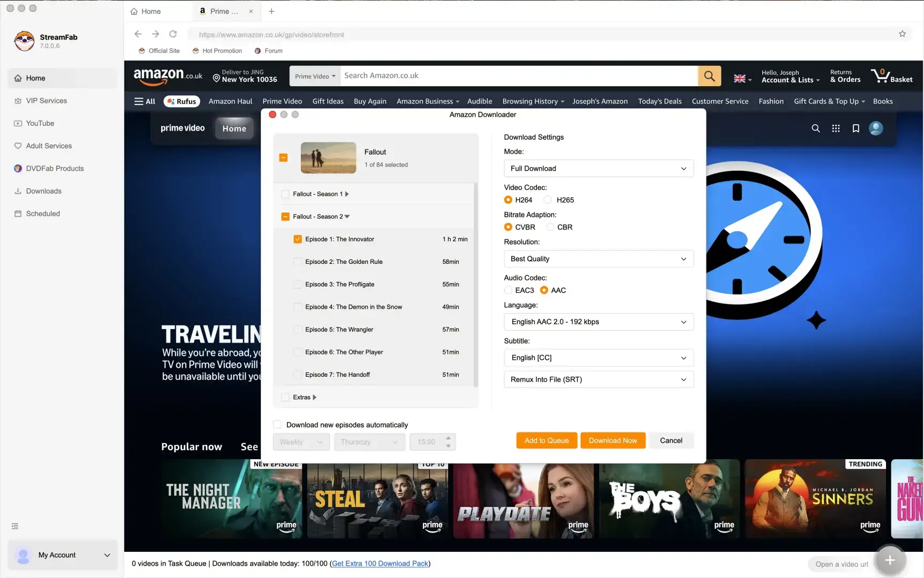
Task: Open the UK flag language selector
Action: [x=743, y=79]
